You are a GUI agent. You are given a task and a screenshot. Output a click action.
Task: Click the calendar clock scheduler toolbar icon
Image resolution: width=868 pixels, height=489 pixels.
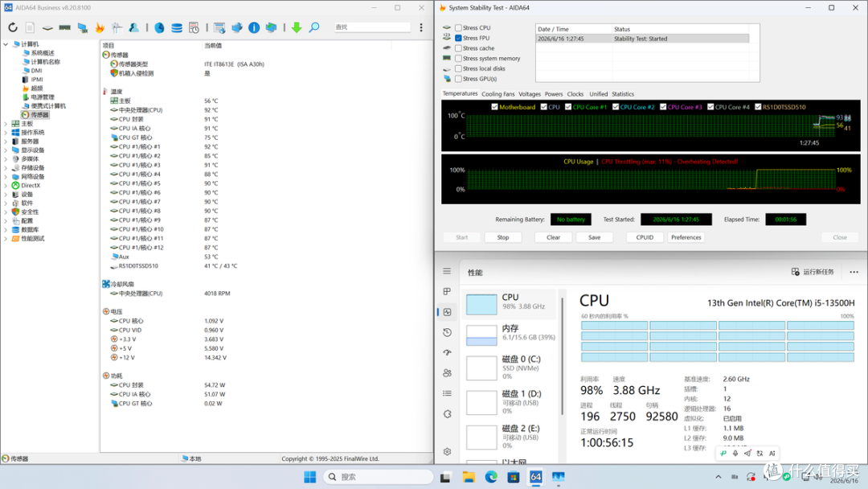pyautogui.click(x=194, y=27)
